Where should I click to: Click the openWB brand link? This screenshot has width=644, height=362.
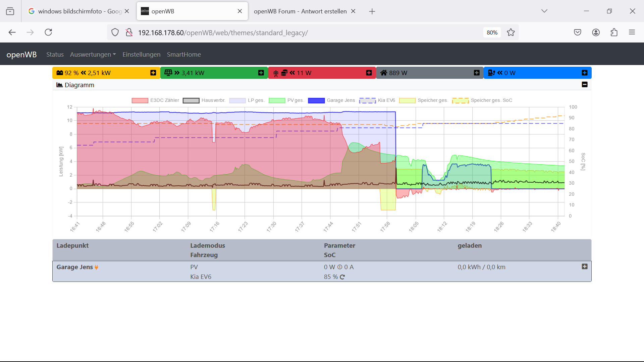click(x=21, y=54)
